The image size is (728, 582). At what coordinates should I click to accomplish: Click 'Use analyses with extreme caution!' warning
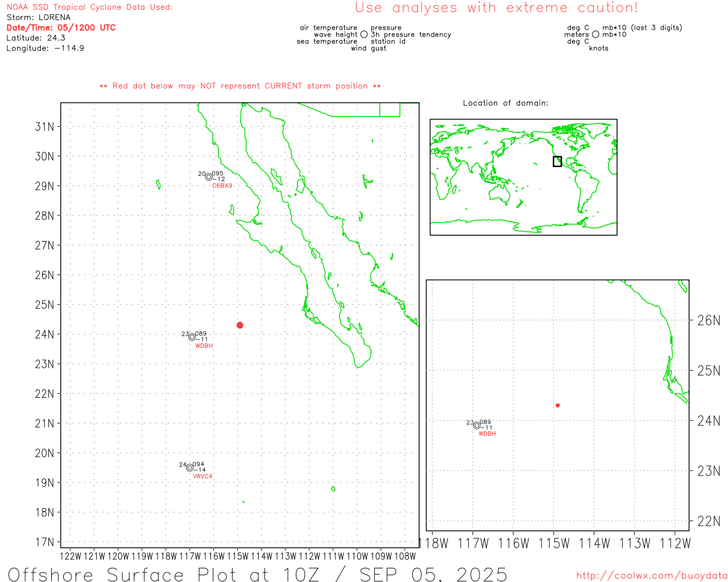(x=497, y=8)
